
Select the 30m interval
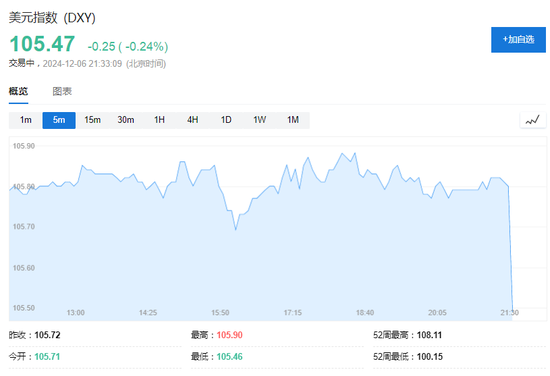click(126, 120)
